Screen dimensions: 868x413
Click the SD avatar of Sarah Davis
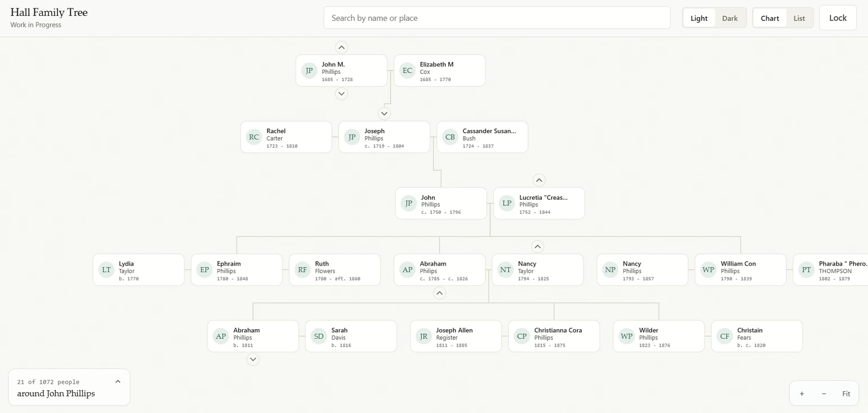coord(319,336)
